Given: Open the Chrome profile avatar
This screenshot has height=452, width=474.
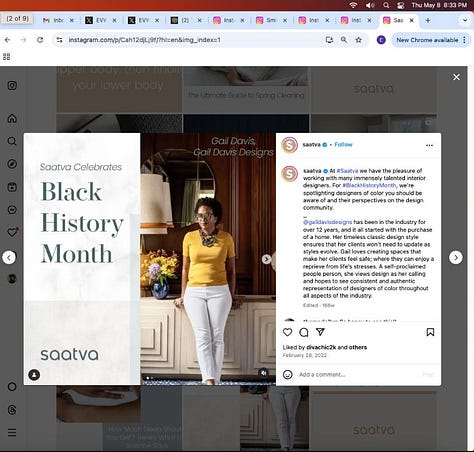Looking at the screenshot, I should click(381, 40).
